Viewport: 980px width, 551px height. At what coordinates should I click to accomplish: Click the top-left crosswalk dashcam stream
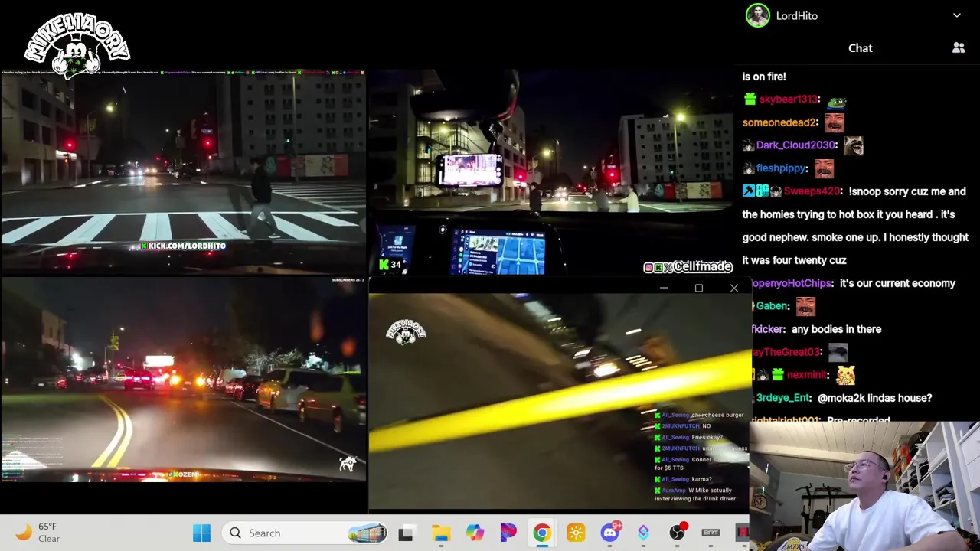coord(183,172)
